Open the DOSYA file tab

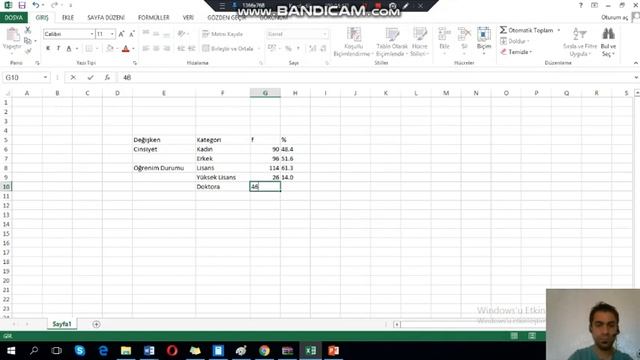pos(13,18)
